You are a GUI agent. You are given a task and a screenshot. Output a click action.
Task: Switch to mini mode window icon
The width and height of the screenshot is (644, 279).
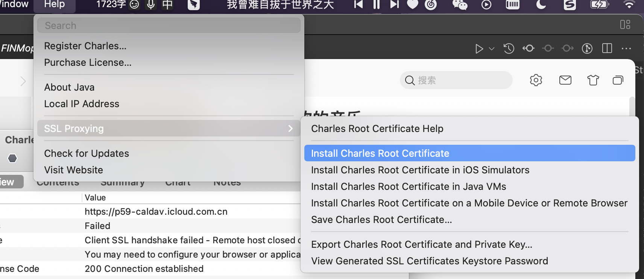(x=618, y=80)
